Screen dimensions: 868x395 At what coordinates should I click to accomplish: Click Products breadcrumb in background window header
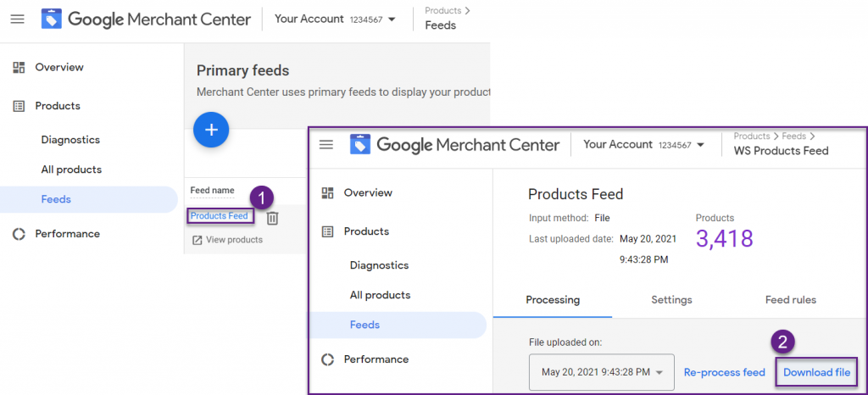point(443,10)
